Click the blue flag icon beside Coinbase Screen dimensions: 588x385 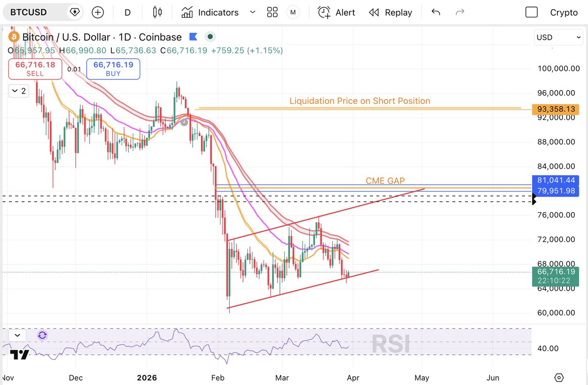(193, 37)
